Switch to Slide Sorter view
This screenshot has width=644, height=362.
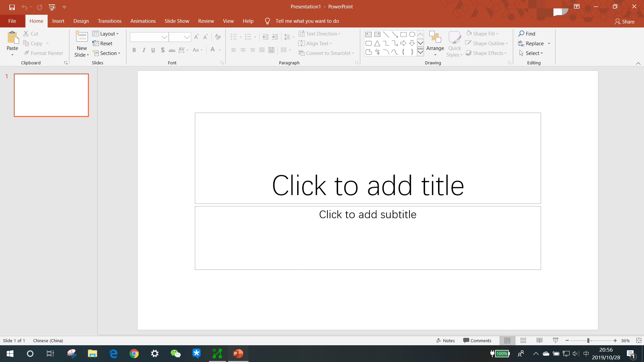(523, 341)
